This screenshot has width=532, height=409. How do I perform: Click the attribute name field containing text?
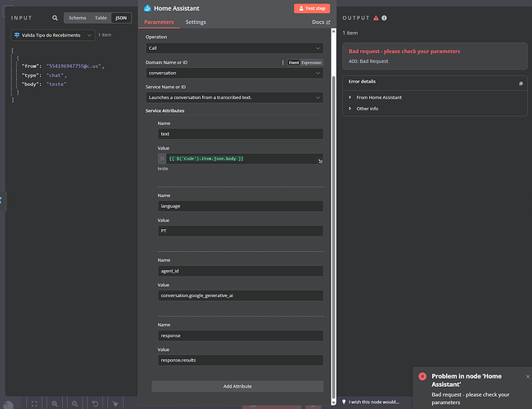(241, 134)
